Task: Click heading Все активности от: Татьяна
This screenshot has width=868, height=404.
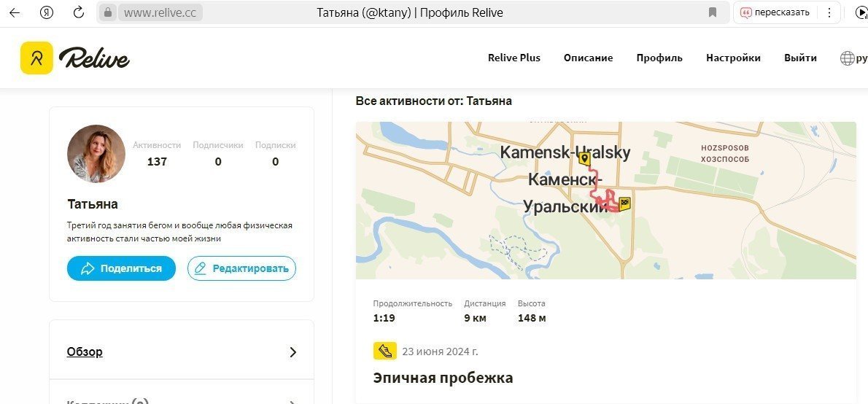Action: click(433, 101)
